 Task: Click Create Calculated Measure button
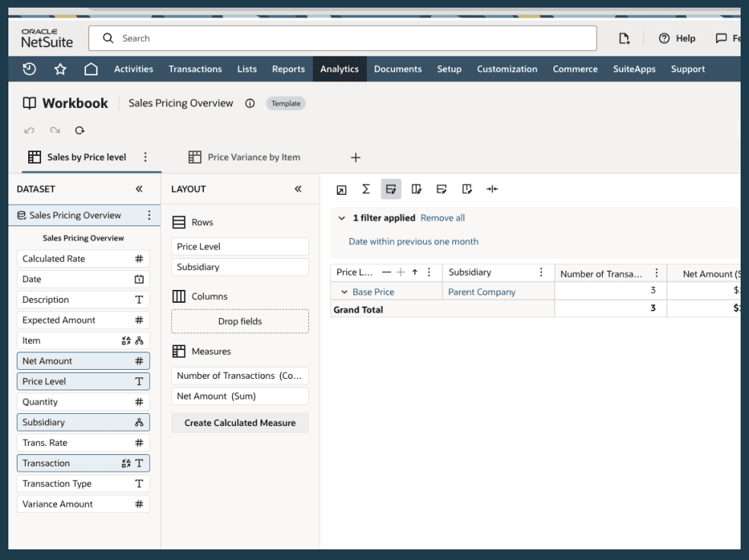(240, 423)
